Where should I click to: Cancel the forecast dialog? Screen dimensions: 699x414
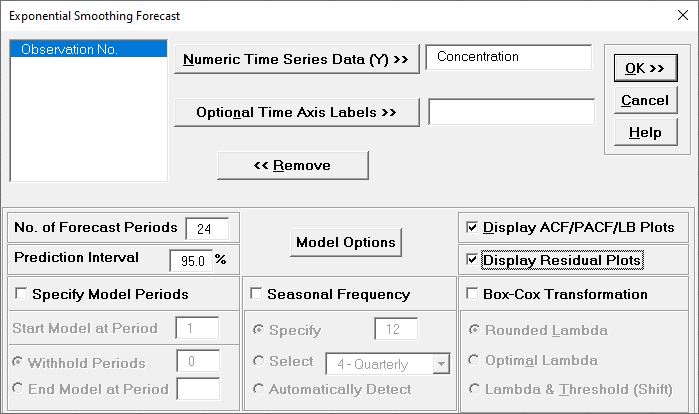pyautogui.click(x=645, y=100)
